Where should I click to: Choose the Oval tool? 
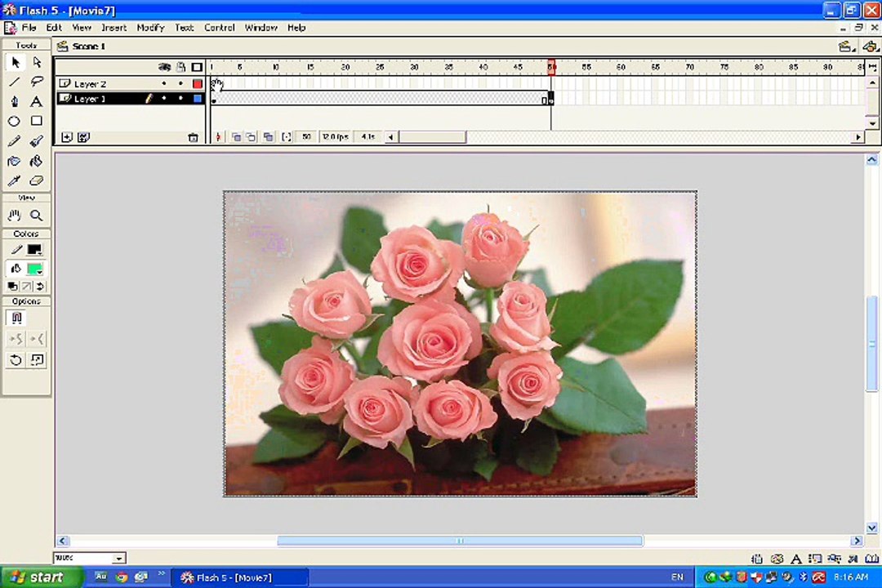coord(14,121)
